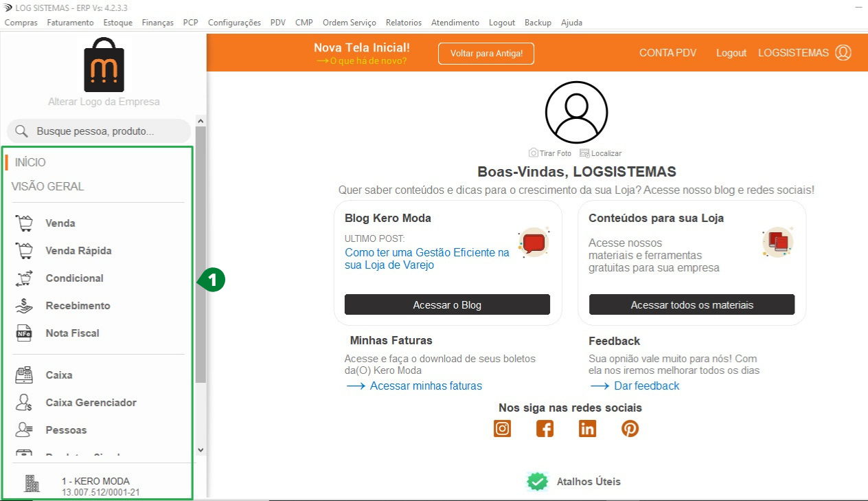Image resolution: width=868 pixels, height=501 pixels.
Task: Click the Nota Fiscal NFe icon
Action: [x=25, y=333]
